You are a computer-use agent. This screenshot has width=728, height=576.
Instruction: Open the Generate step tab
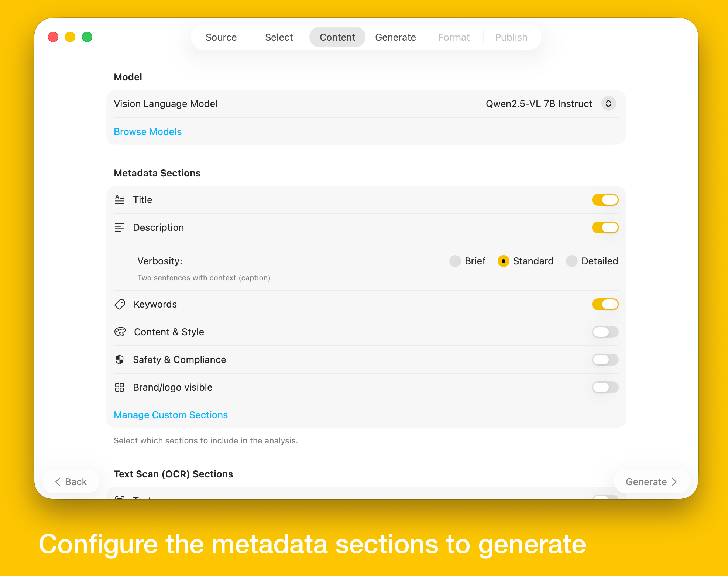tap(395, 37)
